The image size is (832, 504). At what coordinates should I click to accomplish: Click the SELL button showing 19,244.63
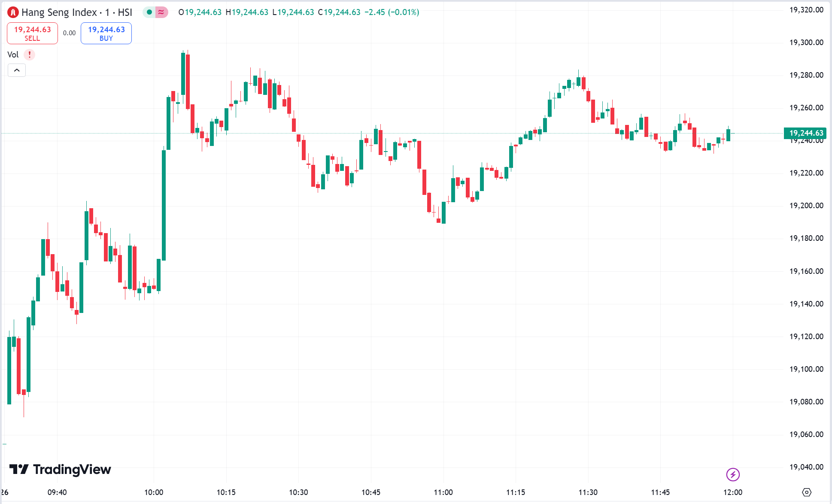pos(32,33)
